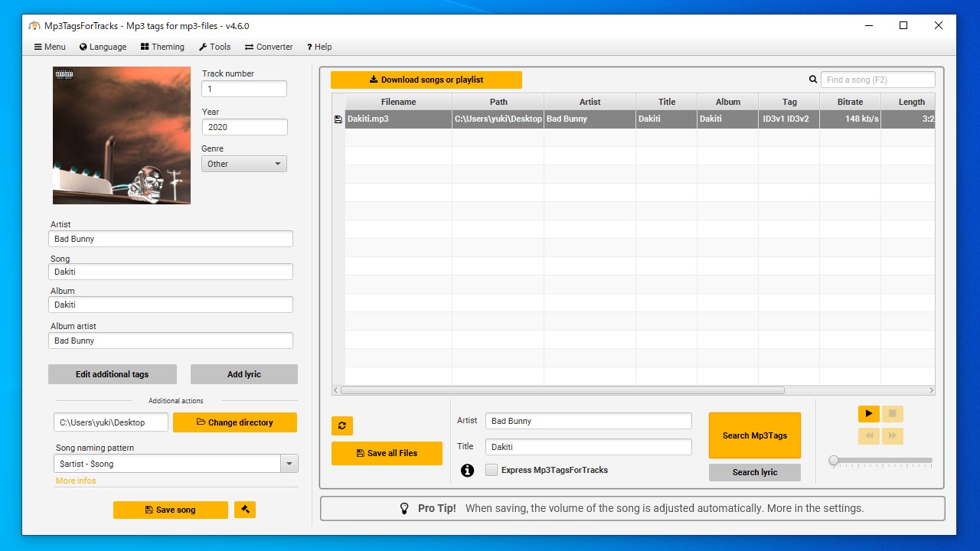Viewport: 980px width, 551px height.
Task: Click the Year input field
Action: coord(244,127)
